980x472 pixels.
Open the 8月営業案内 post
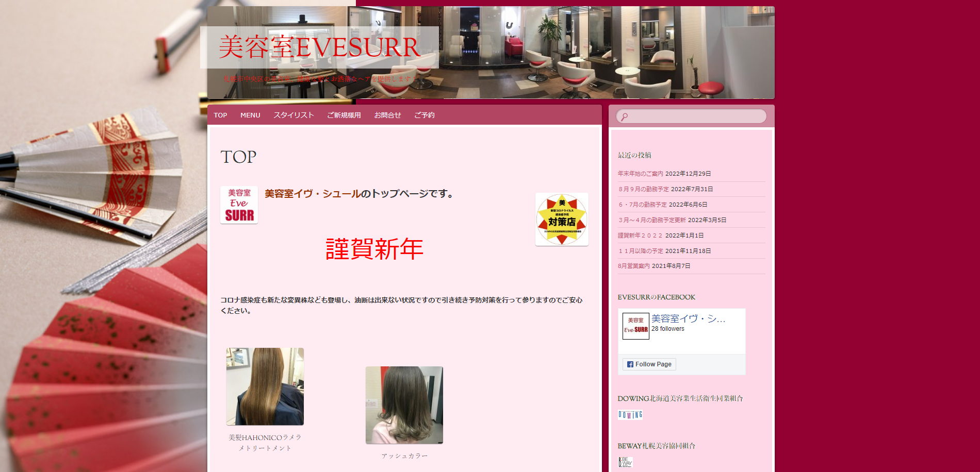point(634,266)
